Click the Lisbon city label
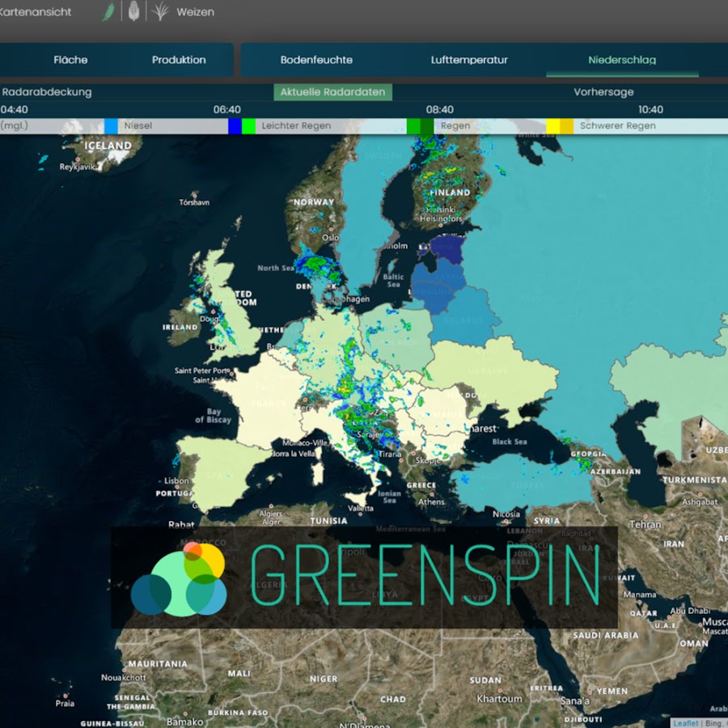The height and width of the screenshot is (728, 728). click(176, 481)
